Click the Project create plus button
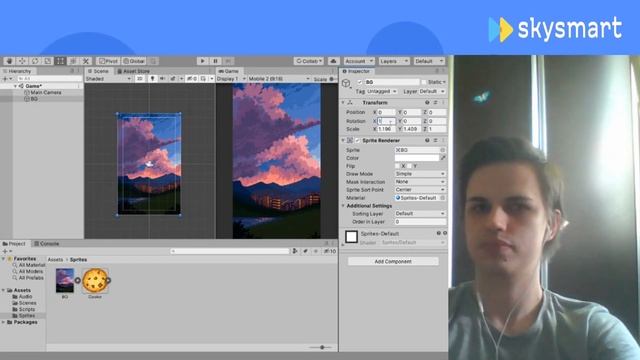 tap(5, 251)
